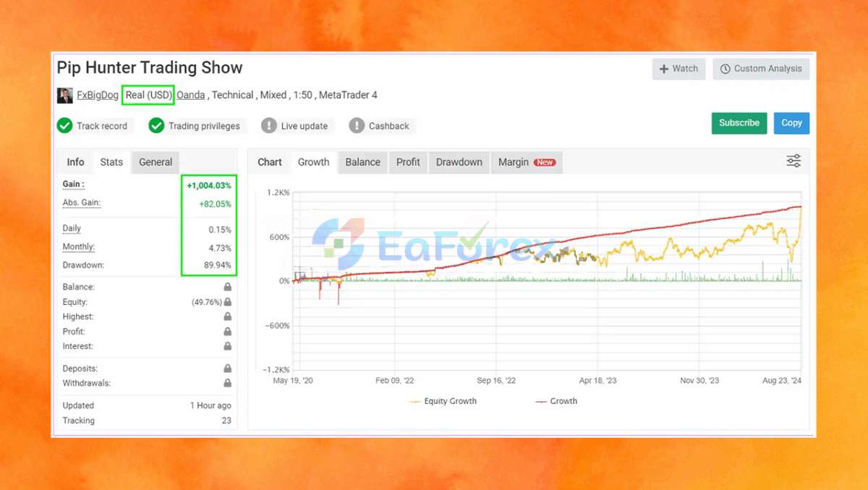The image size is (868, 490).
Task: Toggle the Equity Growth legend item
Action: (x=443, y=401)
